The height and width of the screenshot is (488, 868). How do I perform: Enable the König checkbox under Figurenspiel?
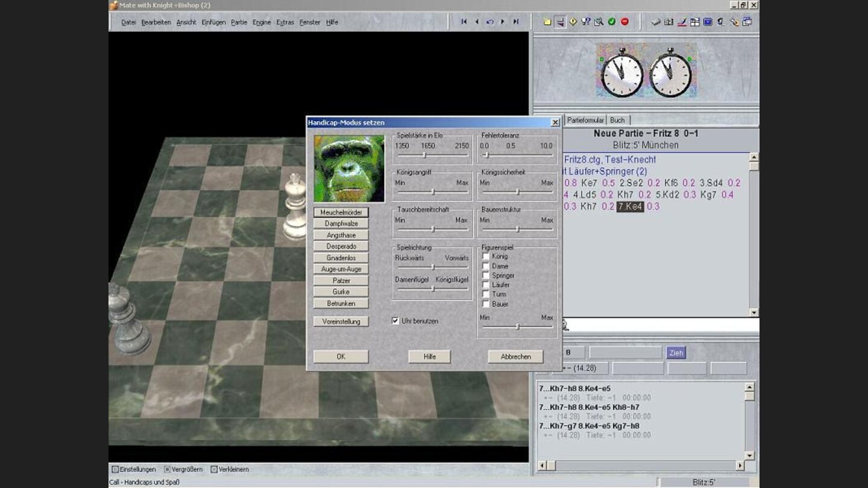point(486,257)
